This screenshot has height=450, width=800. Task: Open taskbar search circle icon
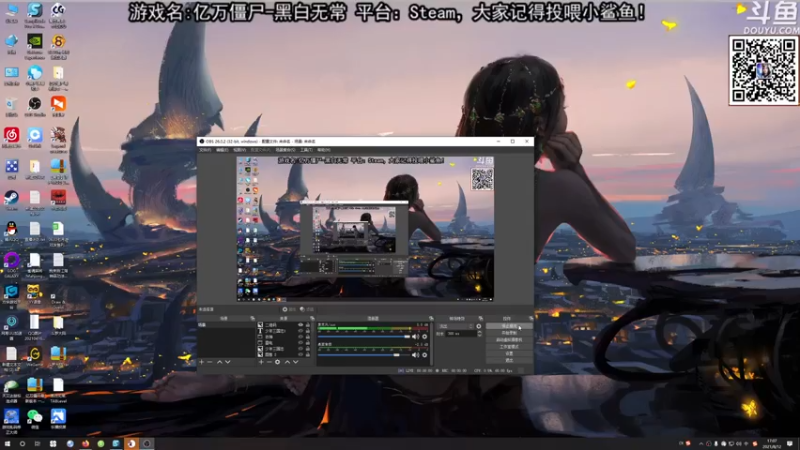coord(22,443)
